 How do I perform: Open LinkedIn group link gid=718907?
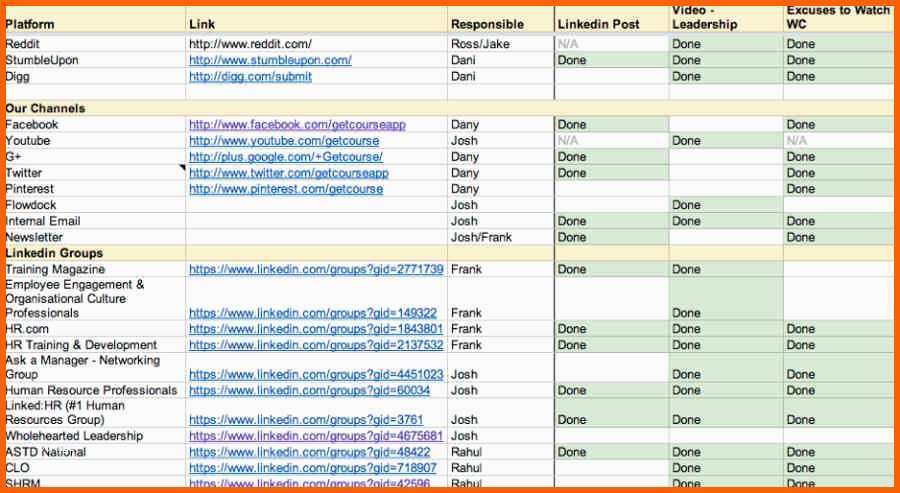[x=313, y=468]
